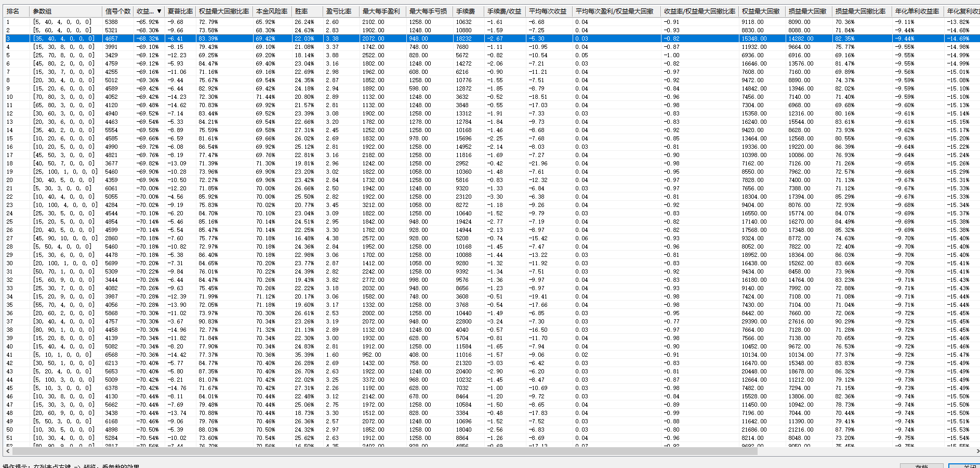Click the sort arrow in the 收益 column header
Viewport: 980px width, 468px height.
159,11
